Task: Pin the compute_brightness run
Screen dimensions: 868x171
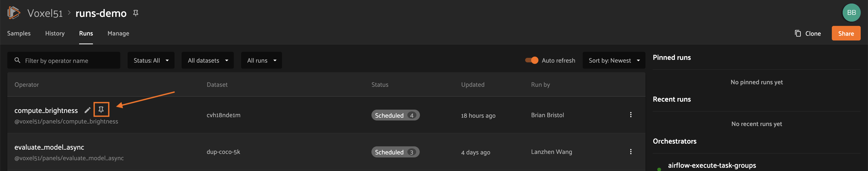Action: click(101, 109)
